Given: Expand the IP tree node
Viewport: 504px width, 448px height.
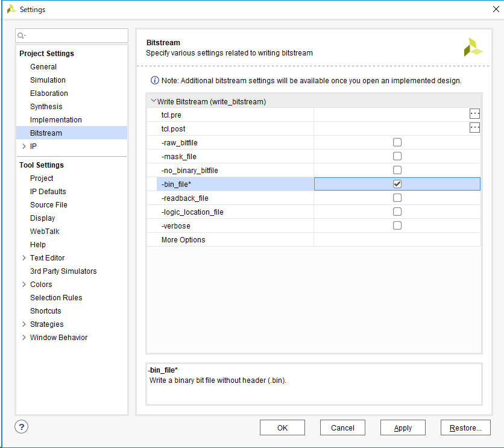Looking at the screenshot, I should [24, 147].
